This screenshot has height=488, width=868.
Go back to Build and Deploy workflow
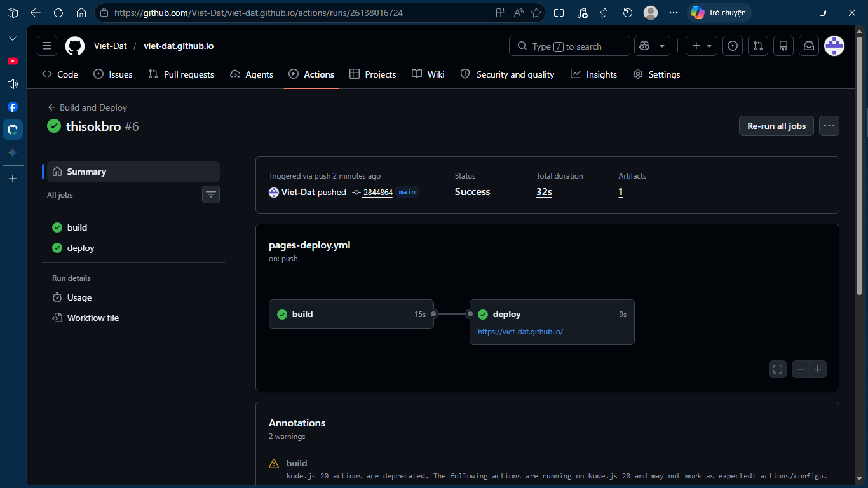pos(88,107)
